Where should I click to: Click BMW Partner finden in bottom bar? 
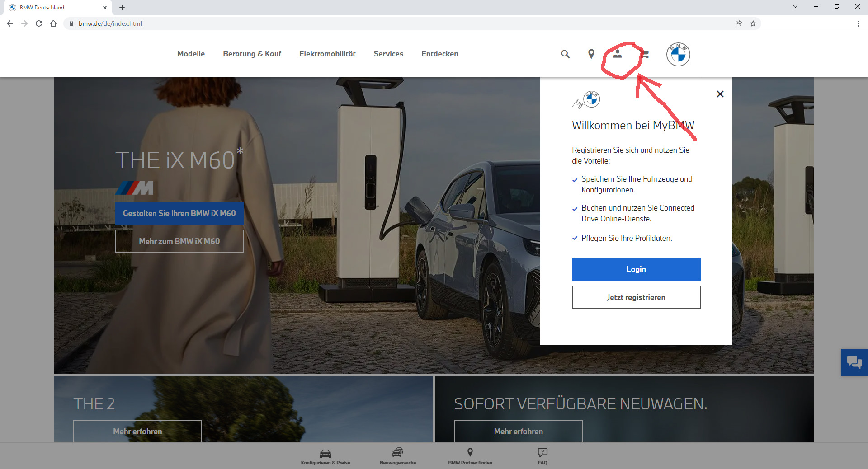470,456
